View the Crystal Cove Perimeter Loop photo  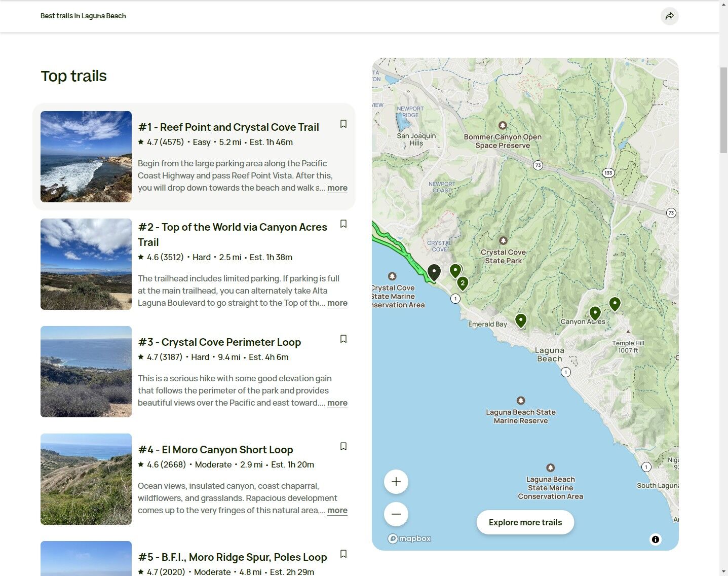[x=86, y=372]
